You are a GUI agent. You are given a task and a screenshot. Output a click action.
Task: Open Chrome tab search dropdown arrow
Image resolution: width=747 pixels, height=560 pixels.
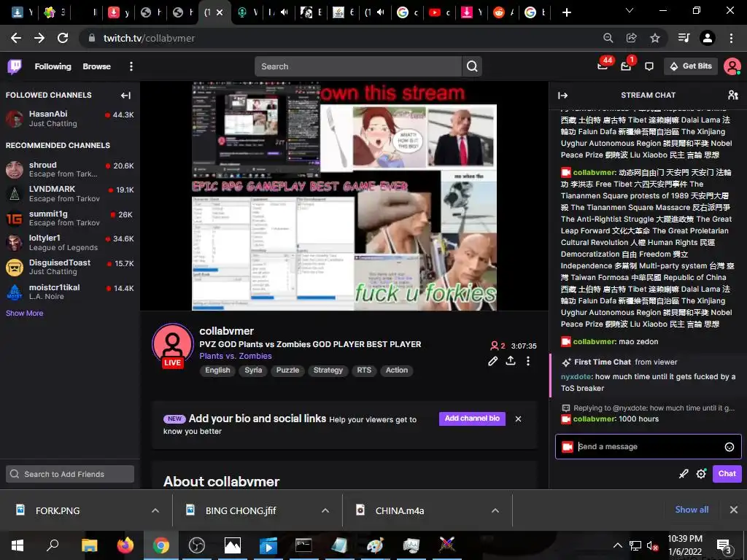click(x=630, y=11)
